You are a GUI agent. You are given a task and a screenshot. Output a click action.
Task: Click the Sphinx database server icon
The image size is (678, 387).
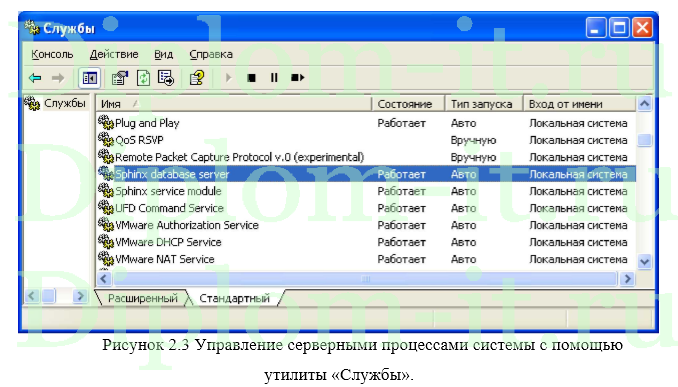pos(106,173)
